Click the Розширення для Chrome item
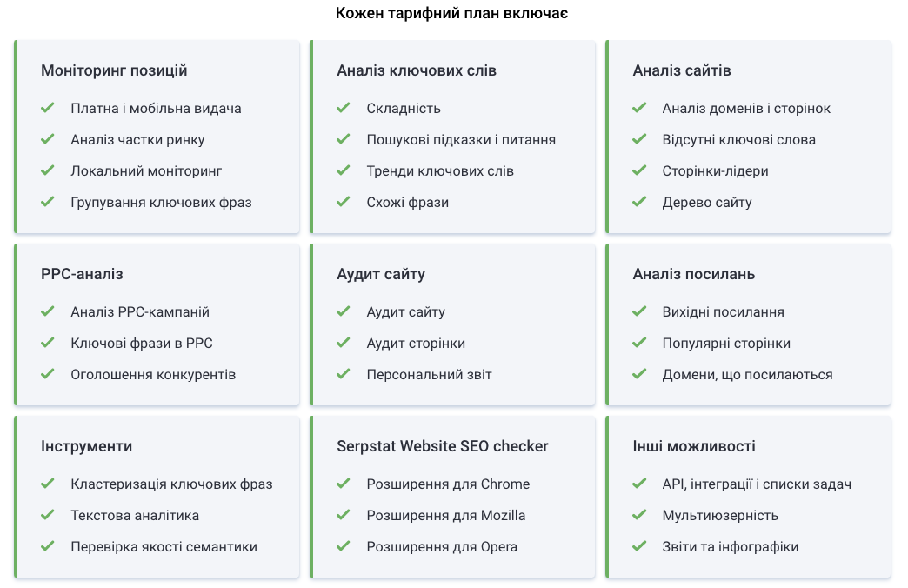Viewport: 908px width, 588px height. [x=448, y=484]
